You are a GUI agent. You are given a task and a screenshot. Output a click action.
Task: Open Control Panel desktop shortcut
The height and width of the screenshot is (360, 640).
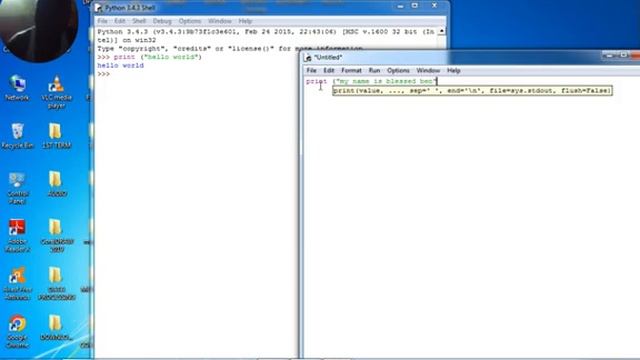[x=17, y=188]
